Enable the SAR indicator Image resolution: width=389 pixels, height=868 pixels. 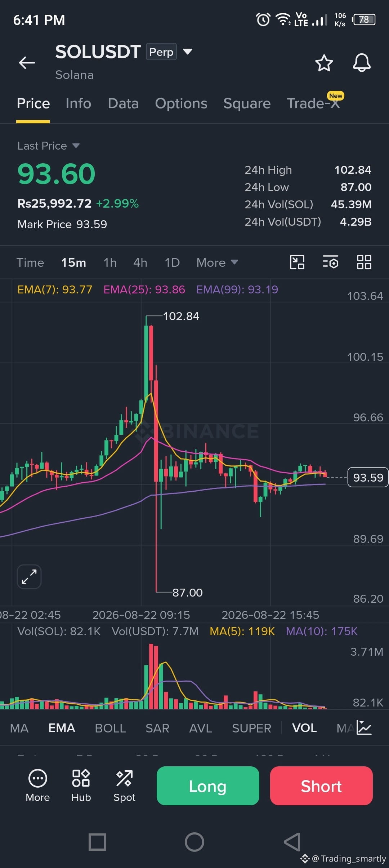pyautogui.click(x=157, y=728)
